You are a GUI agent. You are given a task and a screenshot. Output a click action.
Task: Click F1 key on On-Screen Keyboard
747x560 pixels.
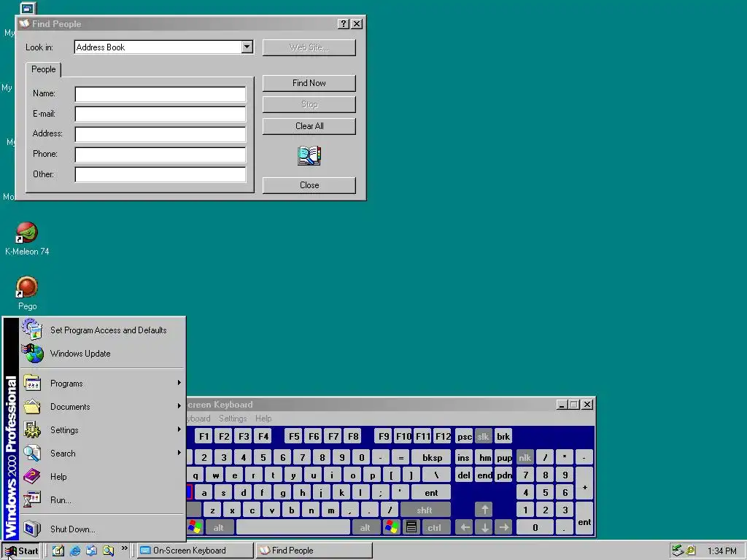(204, 436)
